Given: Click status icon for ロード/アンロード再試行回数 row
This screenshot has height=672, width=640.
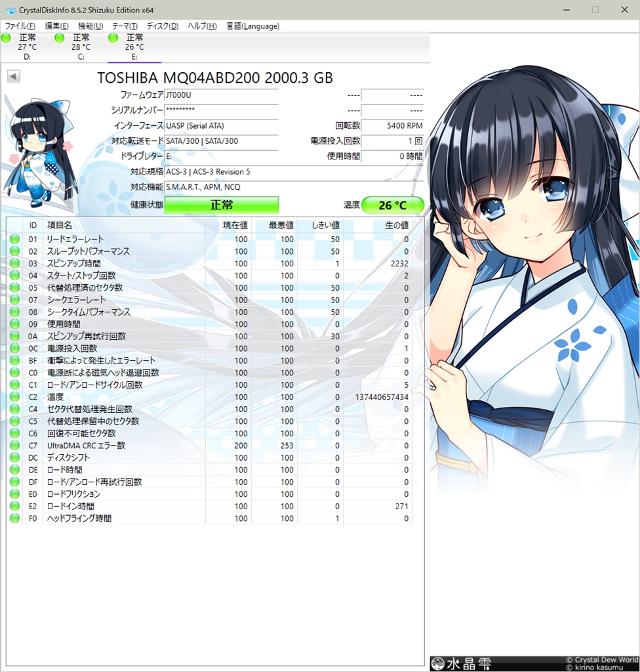Looking at the screenshot, I should coord(14,482).
